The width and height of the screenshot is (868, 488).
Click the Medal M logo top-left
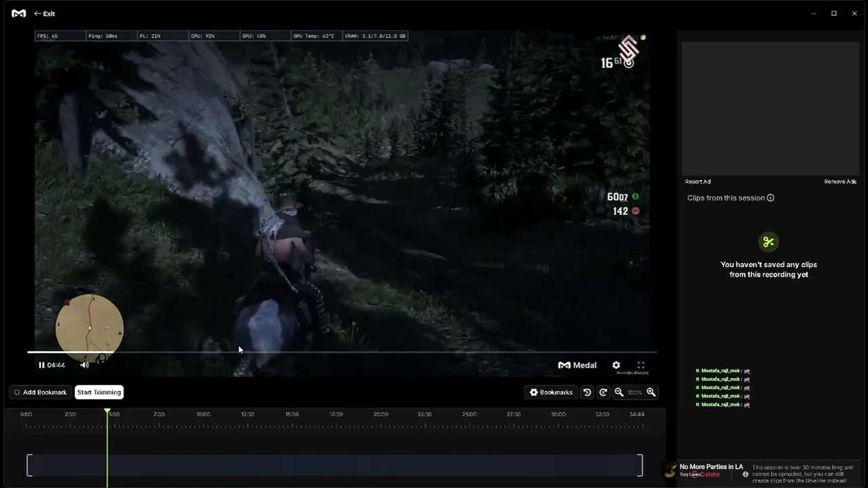19,14
